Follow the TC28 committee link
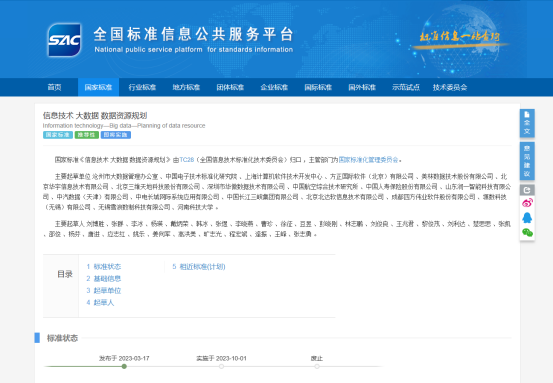The height and width of the screenshot is (383, 553). tap(187, 160)
